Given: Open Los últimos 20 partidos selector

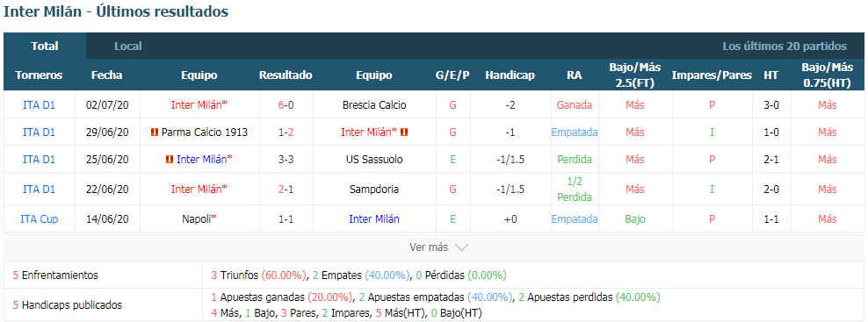Looking at the screenshot, I should pyautogui.click(x=785, y=47).
